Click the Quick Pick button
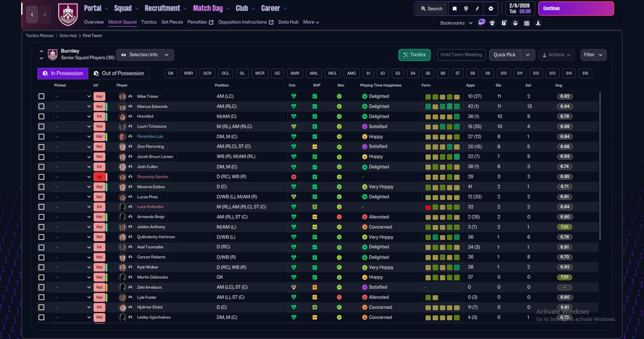This screenshot has height=339, width=644. click(x=505, y=55)
